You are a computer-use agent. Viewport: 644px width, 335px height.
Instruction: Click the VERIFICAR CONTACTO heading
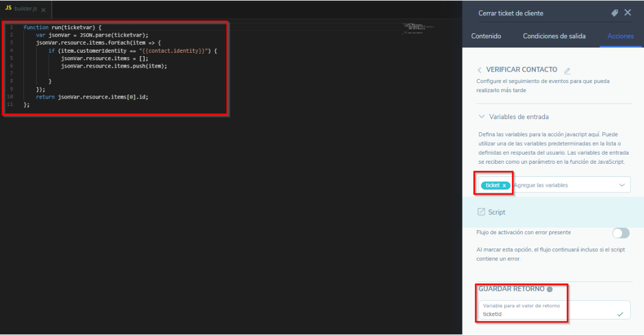tap(521, 70)
